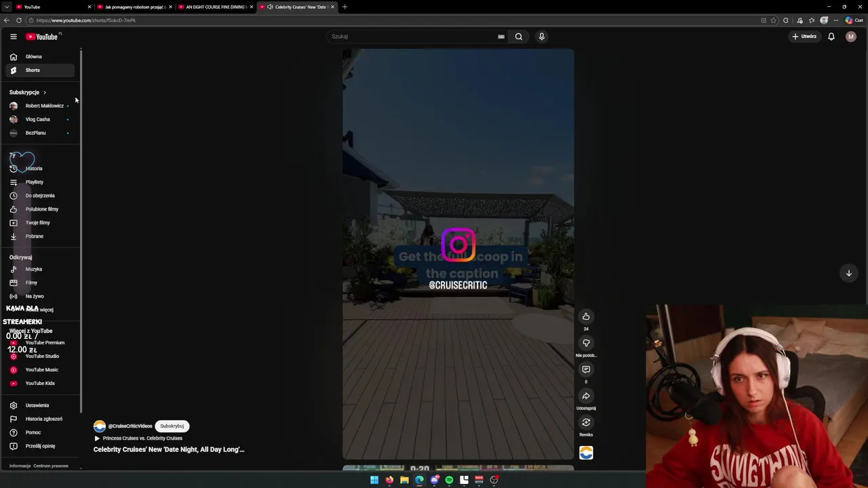Click the YouTube sidebar scrollbar

pos(81,230)
